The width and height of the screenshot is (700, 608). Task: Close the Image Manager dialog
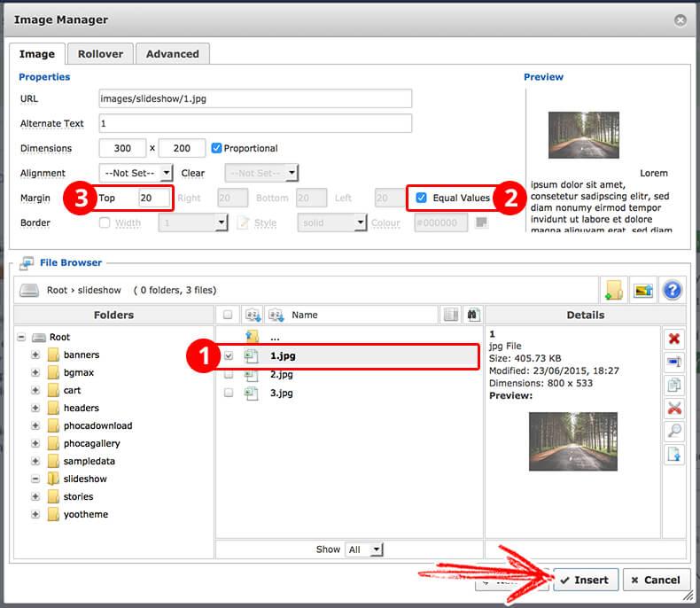tap(680, 20)
